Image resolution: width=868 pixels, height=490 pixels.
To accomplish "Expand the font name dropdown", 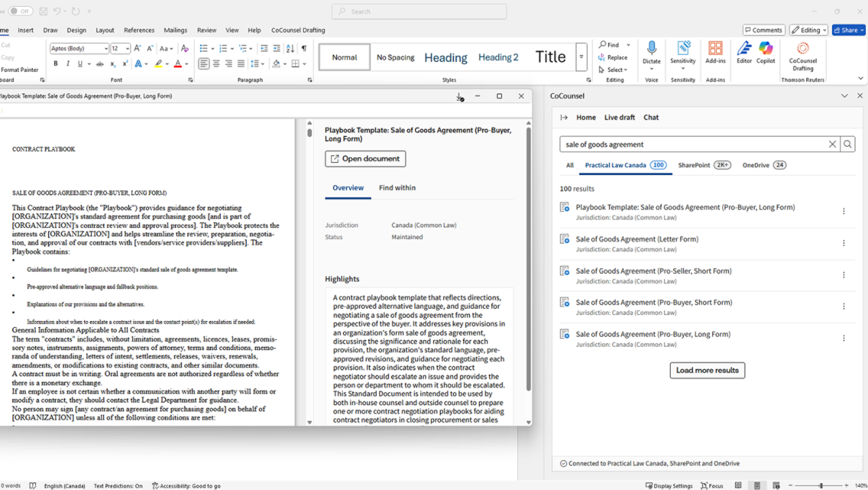I will [x=106, y=49].
